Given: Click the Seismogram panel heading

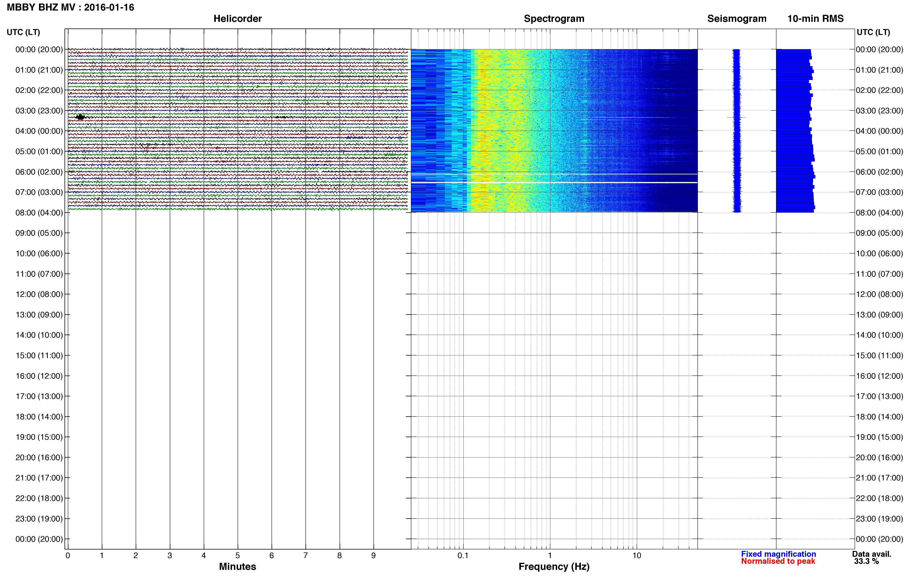Looking at the screenshot, I should tap(736, 19).
